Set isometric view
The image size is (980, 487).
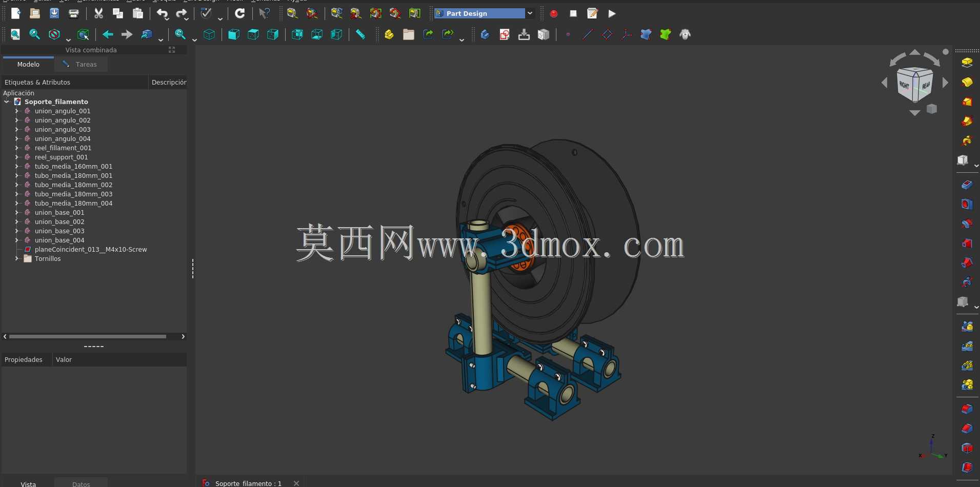pyautogui.click(x=209, y=34)
